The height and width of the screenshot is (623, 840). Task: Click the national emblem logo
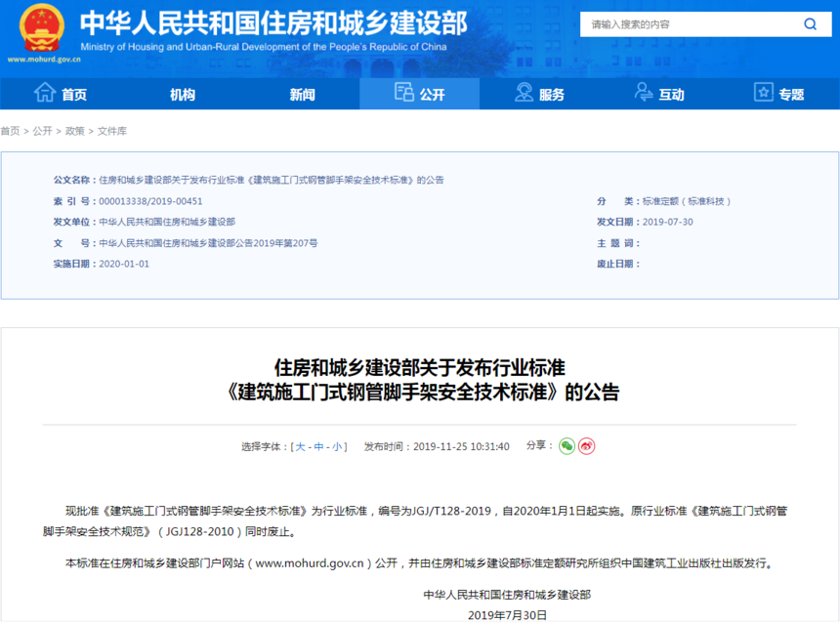click(x=42, y=28)
